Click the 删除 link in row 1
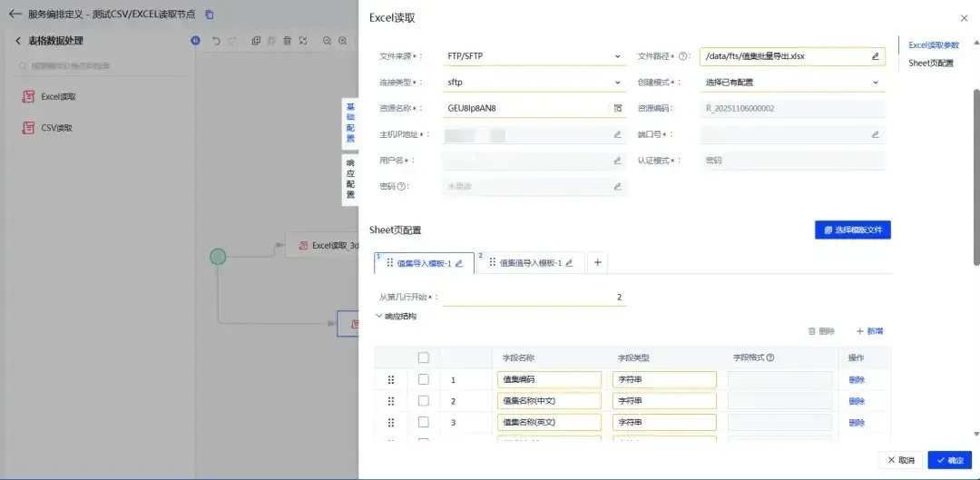Image resolution: width=980 pixels, height=480 pixels. click(857, 380)
